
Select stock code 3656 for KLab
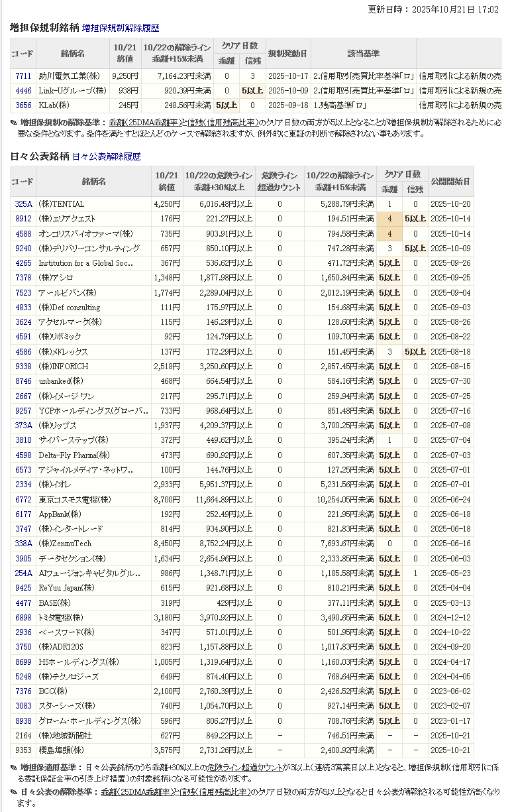click(23, 105)
